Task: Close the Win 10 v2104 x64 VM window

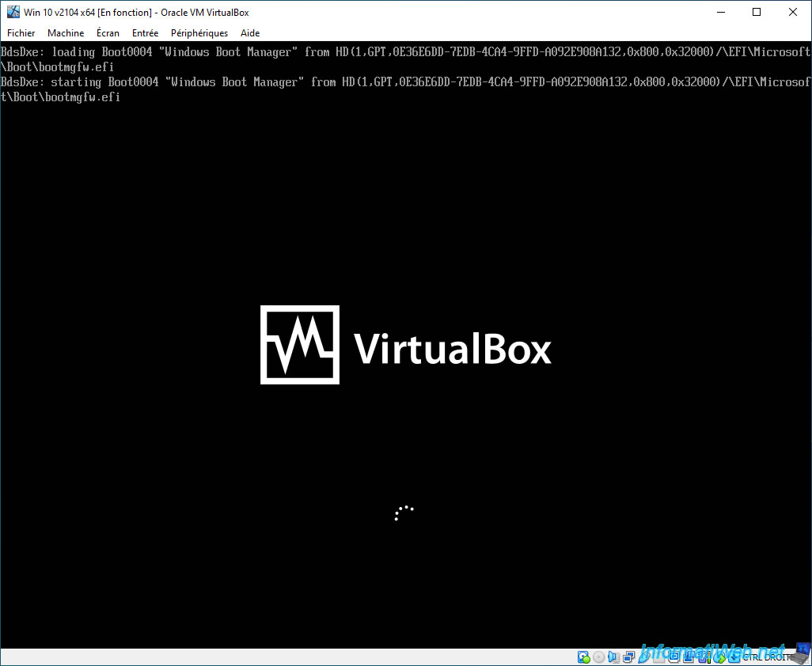Action: (793, 12)
